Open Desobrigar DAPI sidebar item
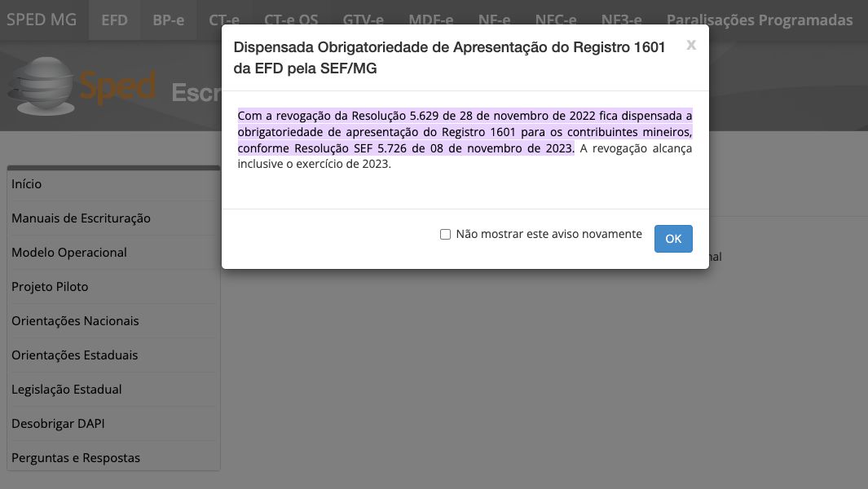 click(x=58, y=424)
